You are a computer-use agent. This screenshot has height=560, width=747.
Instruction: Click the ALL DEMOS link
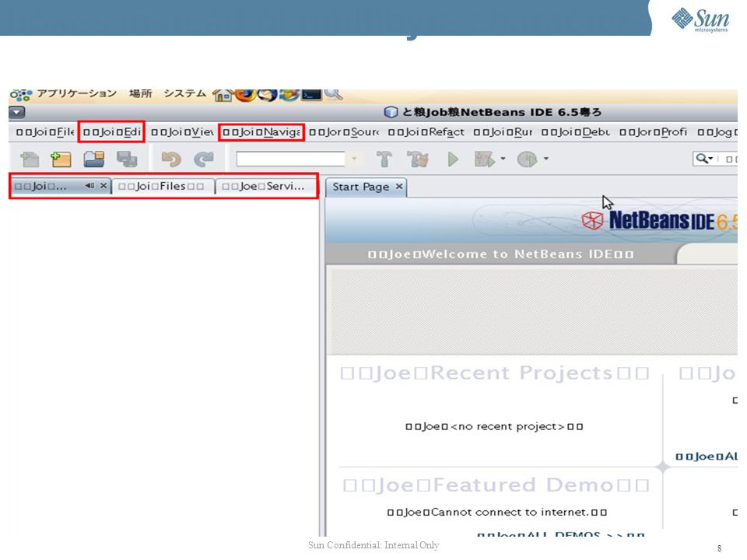(561, 534)
